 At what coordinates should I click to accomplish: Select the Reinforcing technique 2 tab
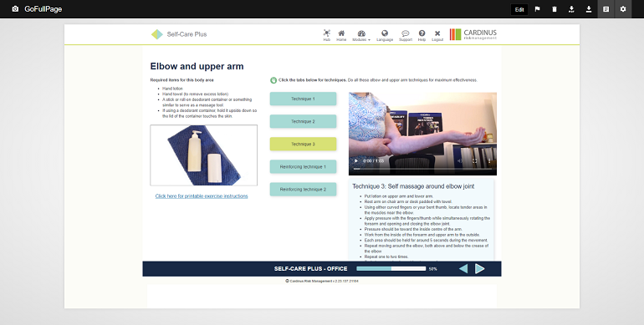click(303, 189)
